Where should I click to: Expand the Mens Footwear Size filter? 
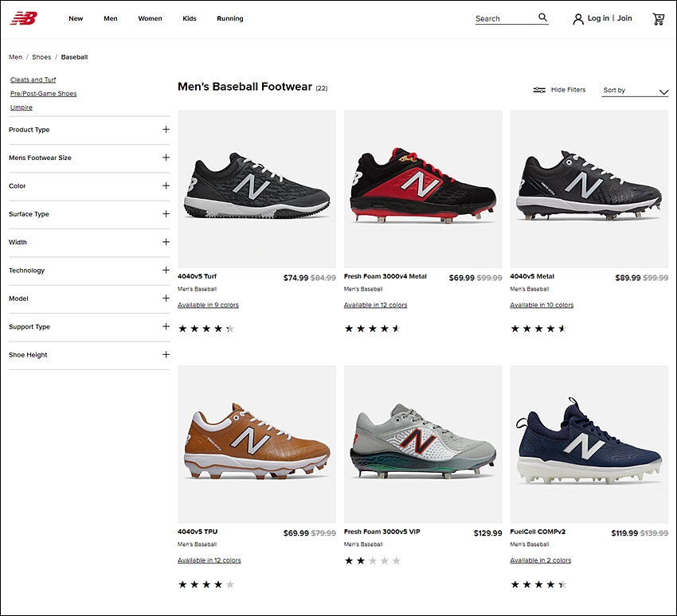click(x=89, y=158)
